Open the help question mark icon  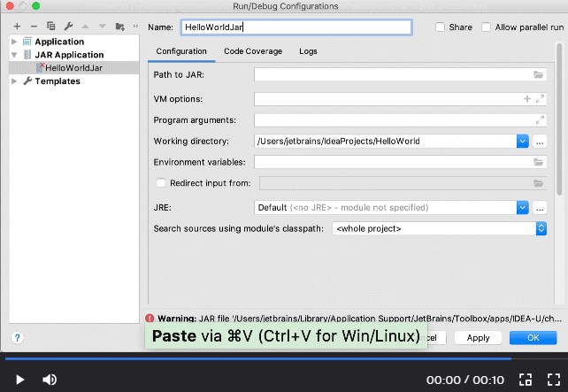[17, 338]
